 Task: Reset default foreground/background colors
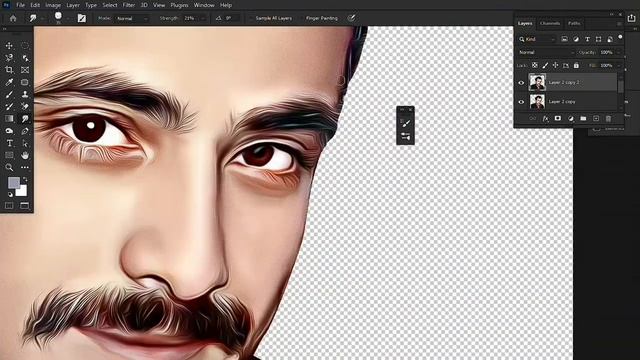click(x=10, y=195)
